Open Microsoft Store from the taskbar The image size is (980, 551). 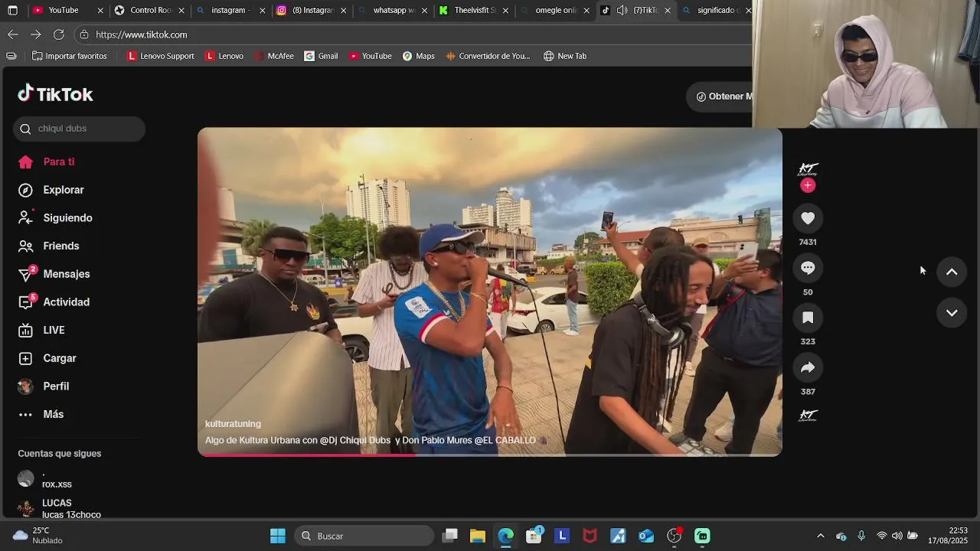pyautogui.click(x=534, y=536)
